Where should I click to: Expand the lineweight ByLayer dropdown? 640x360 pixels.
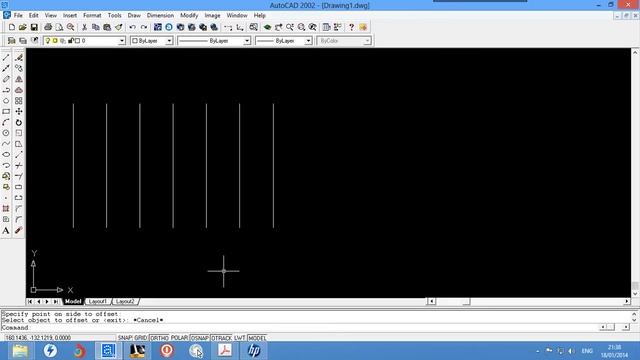pos(308,41)
